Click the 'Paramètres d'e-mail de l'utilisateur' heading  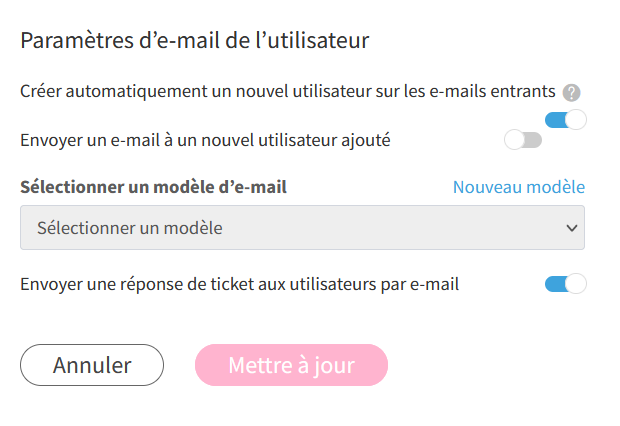(x=195, y=40)
